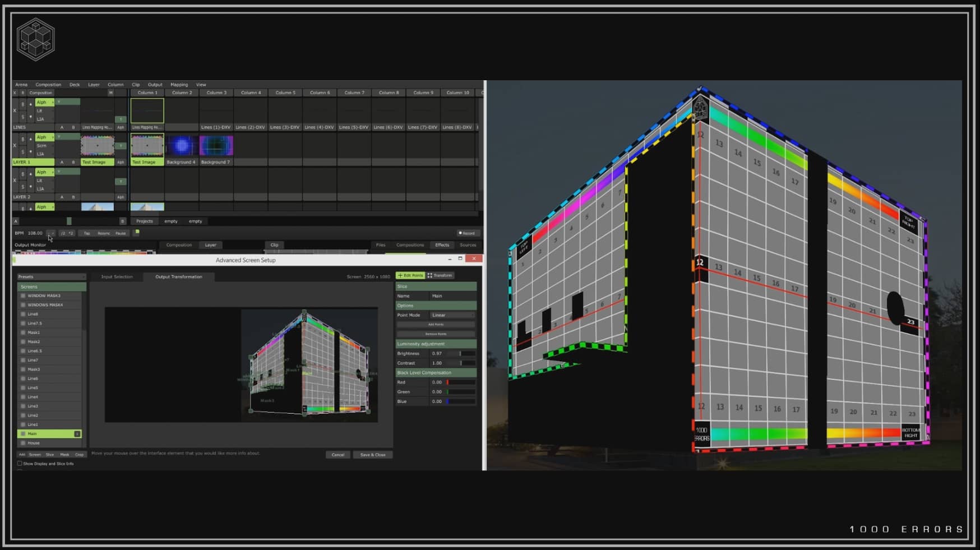Click the Cancel button
Image resolution: width=980 pixels, height=550 pixels.
click(x=338, y=455)
